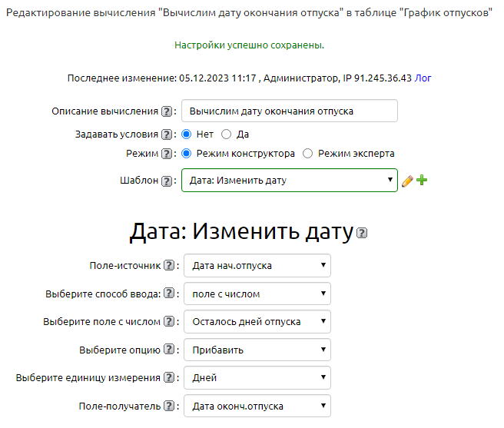The image size is (504, 428).
Task: Select the Нет radio button
Action: (x=186, y=134)
